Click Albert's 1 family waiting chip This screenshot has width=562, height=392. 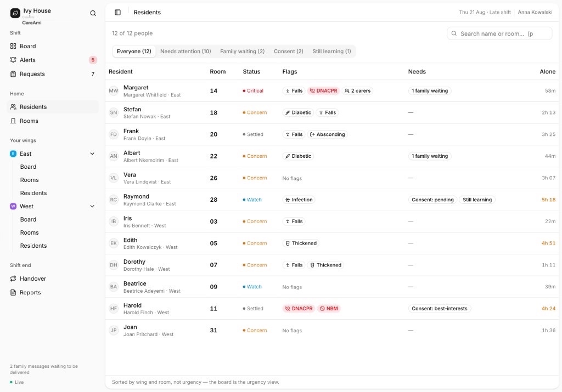coord(430,156)
